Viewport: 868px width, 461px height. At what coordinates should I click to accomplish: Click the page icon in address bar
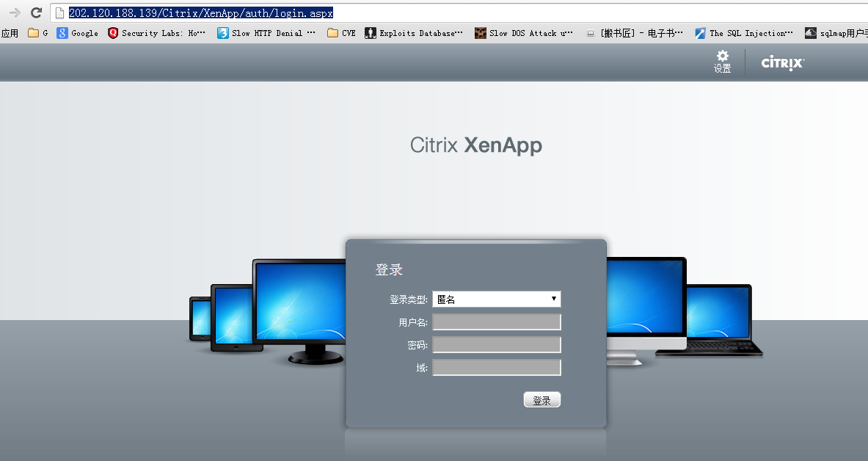[x=59, y=12]
